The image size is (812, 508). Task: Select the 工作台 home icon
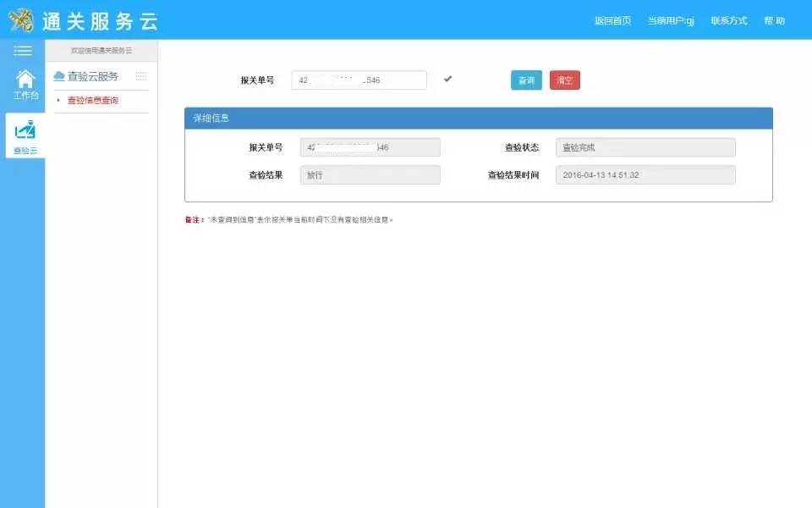[23, 82]
